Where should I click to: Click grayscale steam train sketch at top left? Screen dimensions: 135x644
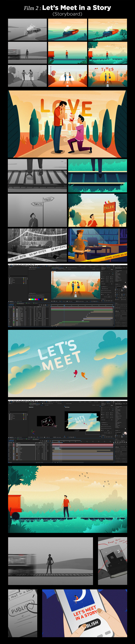click(x=27, y=29)
